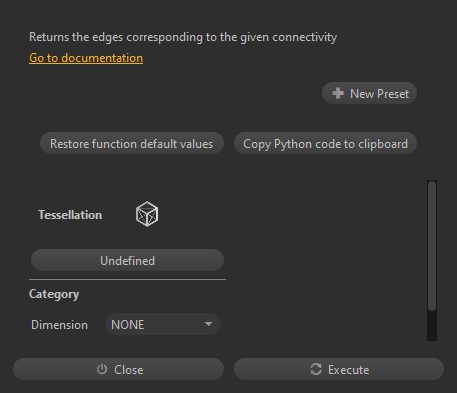457x393 pixels.
Task: Click the power icon on Close button
Action: [102, 369]
